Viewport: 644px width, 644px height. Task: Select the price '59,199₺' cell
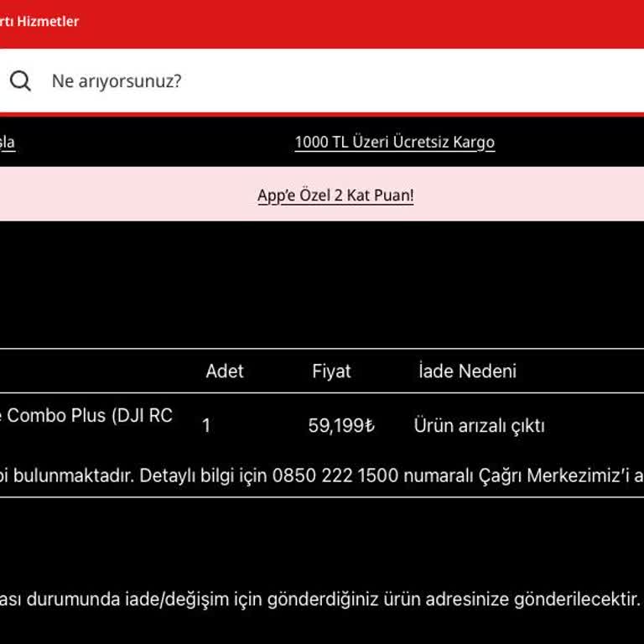point(341,425)
